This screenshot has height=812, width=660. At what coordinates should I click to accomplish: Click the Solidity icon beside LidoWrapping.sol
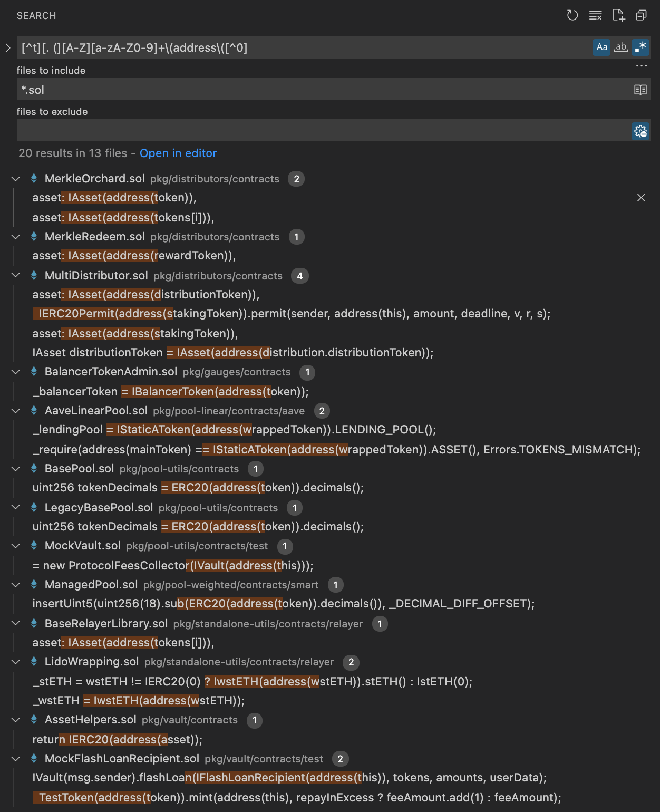pyautogui.click(x=34, y=661)
